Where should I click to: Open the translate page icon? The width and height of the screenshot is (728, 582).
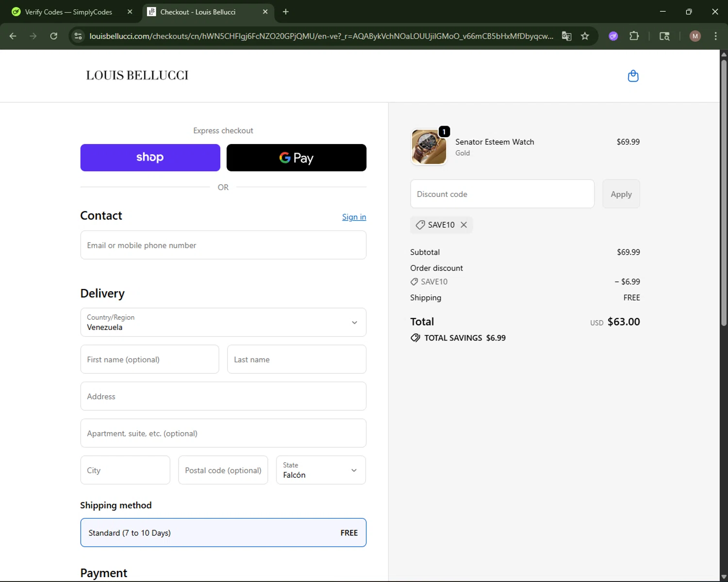(566, 36)
